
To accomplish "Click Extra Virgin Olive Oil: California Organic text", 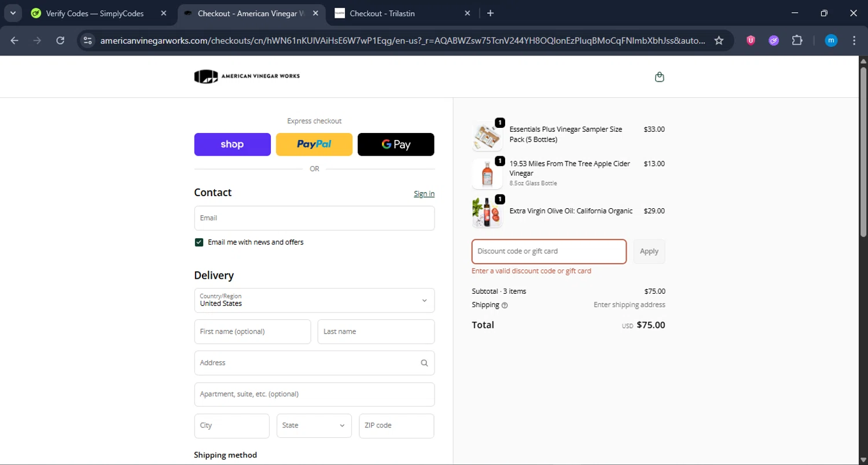I will tap(571, 211).
